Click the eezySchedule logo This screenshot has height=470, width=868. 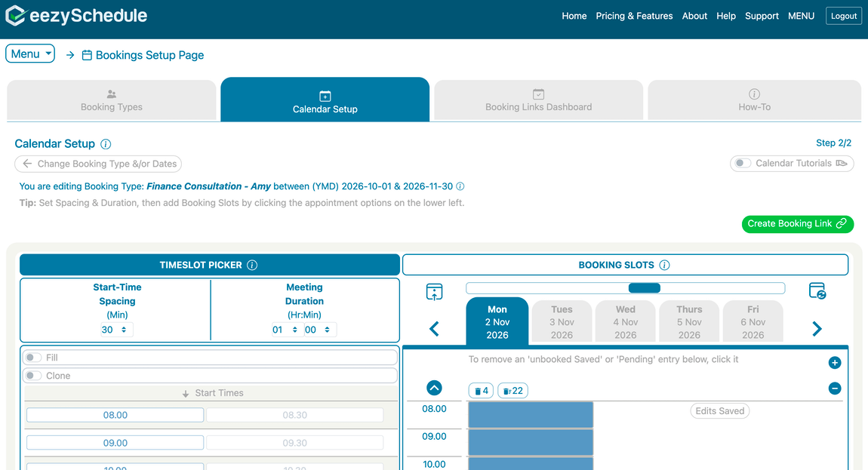76,16
